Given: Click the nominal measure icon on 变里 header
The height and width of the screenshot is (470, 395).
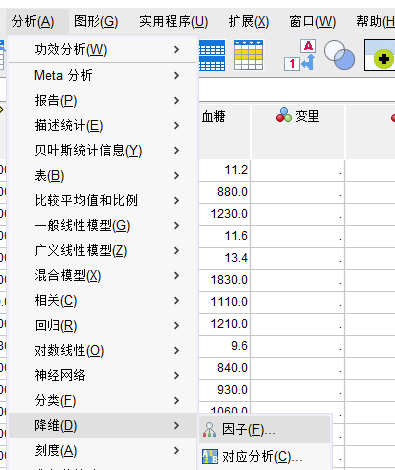Looking at the screenshot, I should coord(284,115).
